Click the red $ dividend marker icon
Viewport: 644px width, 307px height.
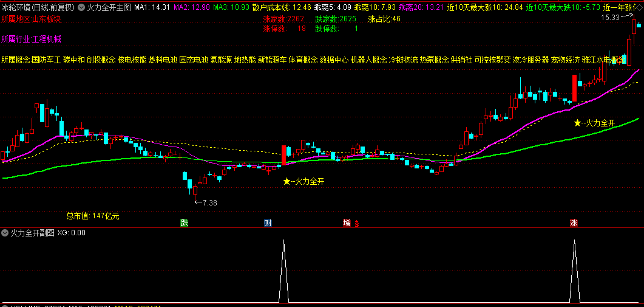[357, 224]
